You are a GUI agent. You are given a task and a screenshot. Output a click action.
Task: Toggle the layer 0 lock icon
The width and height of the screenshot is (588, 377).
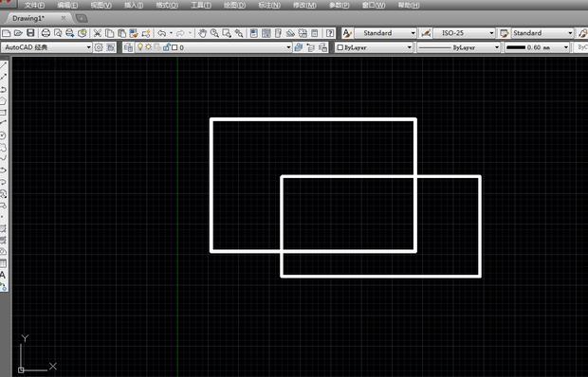(x=166, y=47)
